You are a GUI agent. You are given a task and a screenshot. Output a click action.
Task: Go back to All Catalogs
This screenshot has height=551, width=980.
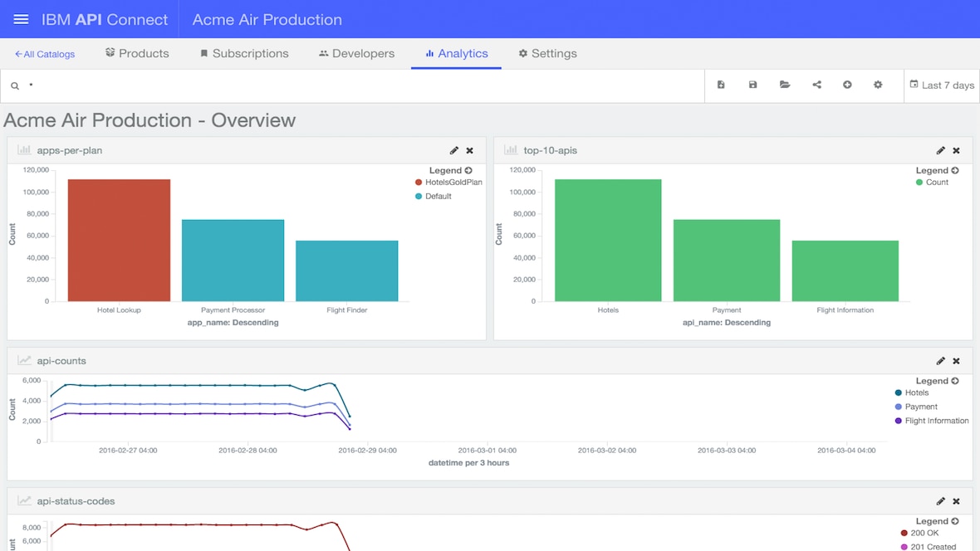click(x=45, y=54)
